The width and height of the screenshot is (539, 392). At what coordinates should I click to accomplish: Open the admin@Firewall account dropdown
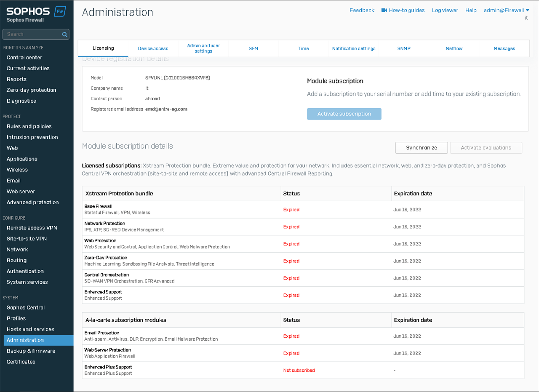point(506,10)
